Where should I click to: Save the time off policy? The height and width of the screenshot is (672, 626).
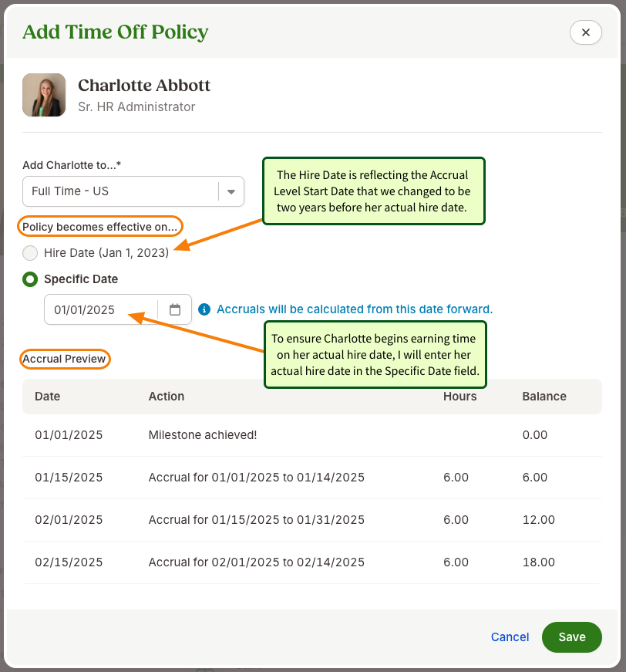pyautogui.click(x=571, y=637)
